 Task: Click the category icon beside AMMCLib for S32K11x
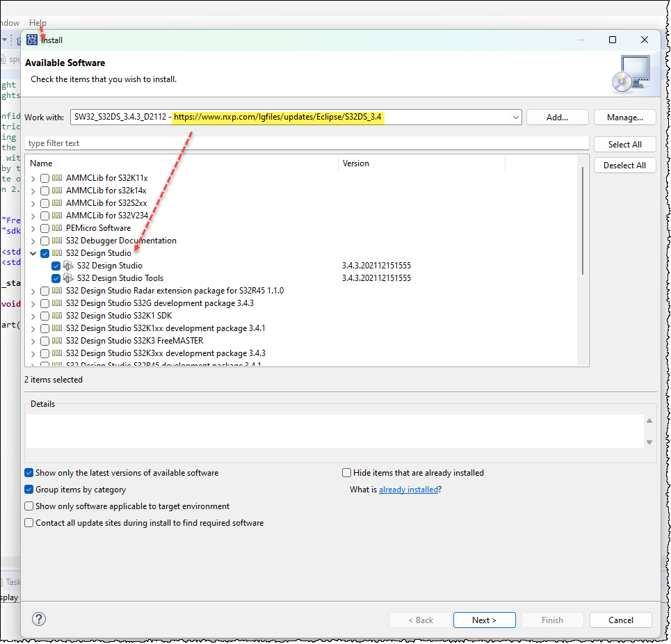(58, 177)
